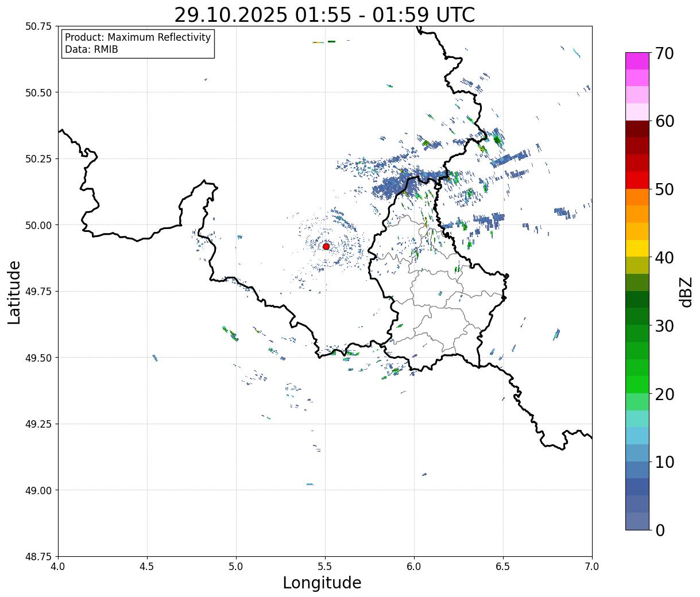This screenshot has width=700, height=597.
Task: Click the 'Data: RMIB' text
Action: click(91, 49)
